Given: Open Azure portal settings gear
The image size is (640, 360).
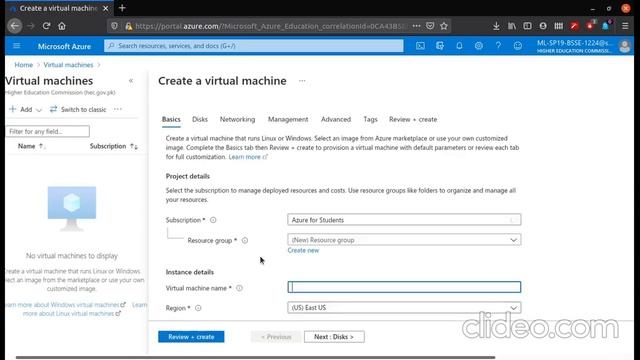Looking at the screenshot, I should [479, 46].
